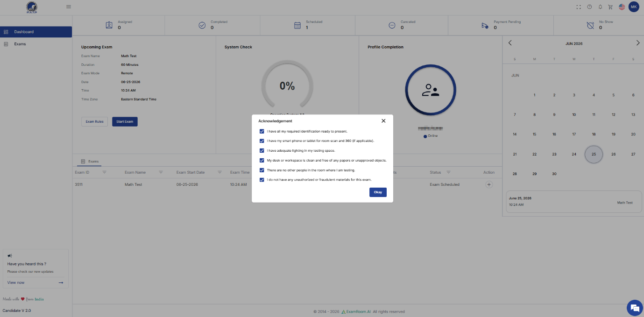Click the Exam Rules button
This screenshot has height=317, width=644.
coord(95,122)
